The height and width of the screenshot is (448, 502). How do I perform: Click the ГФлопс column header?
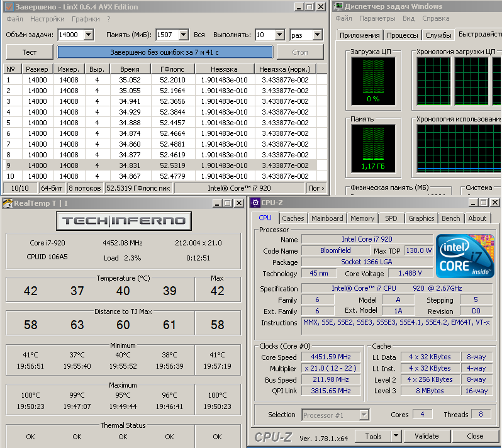pyautogui.click(x=172, y=69)
